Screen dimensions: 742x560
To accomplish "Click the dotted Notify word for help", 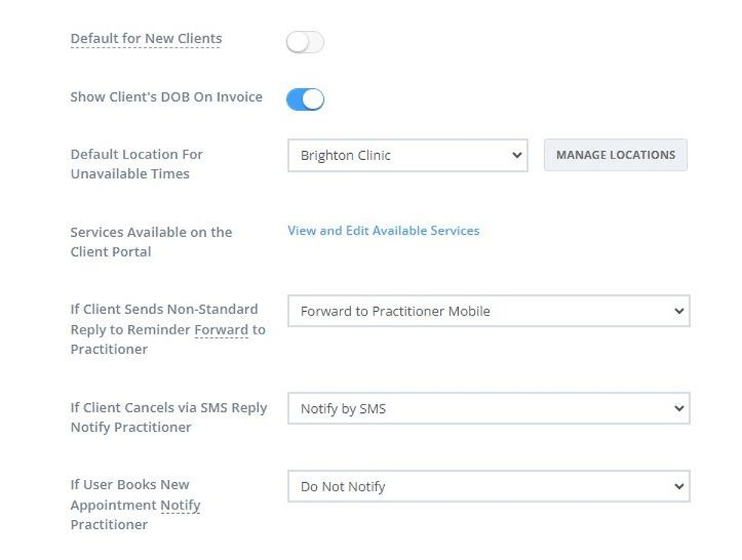I will [181, 506].
